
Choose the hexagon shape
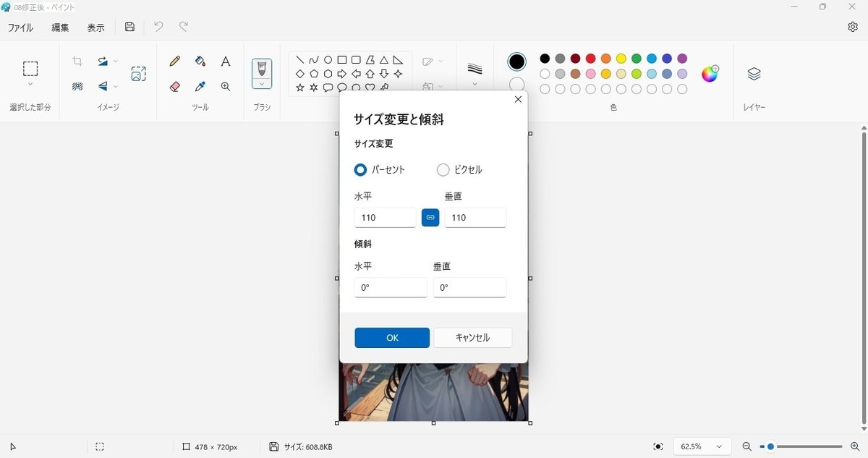[x=328, y=74]
